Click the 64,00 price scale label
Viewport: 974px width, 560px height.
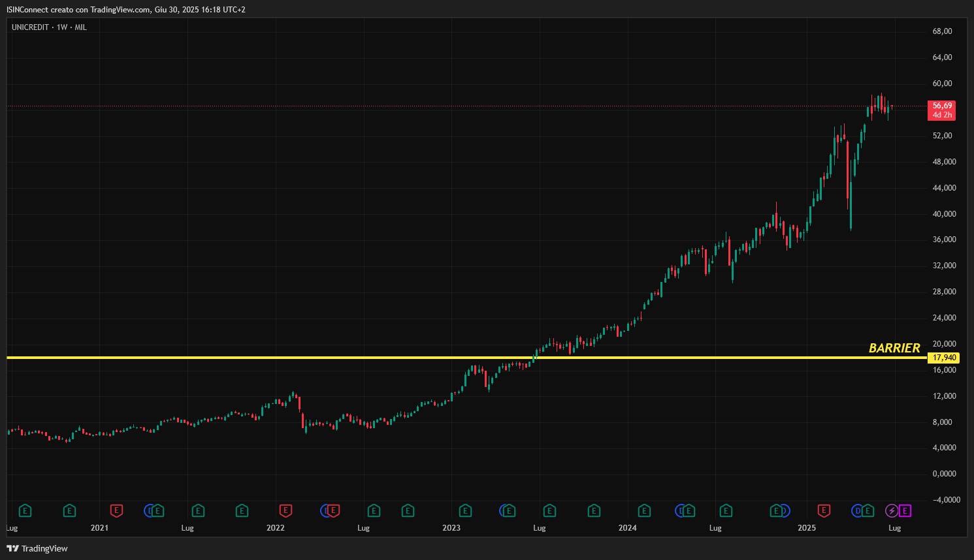pyautogui.click(x=942, y=57)
